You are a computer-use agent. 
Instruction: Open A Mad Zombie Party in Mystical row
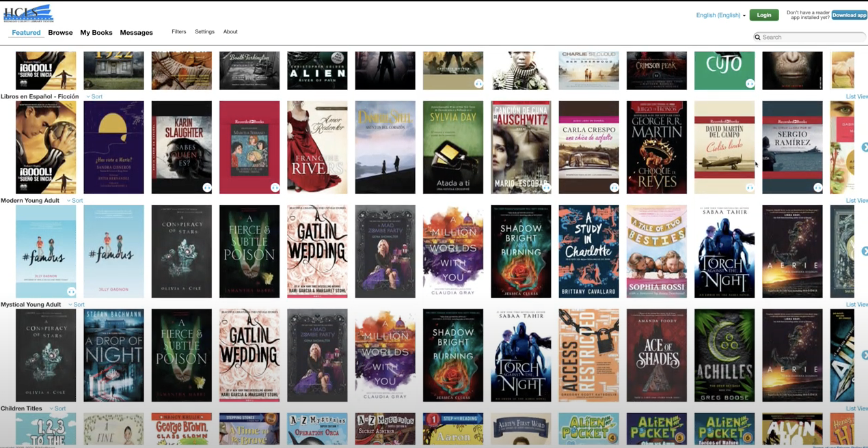click(317, 355)
